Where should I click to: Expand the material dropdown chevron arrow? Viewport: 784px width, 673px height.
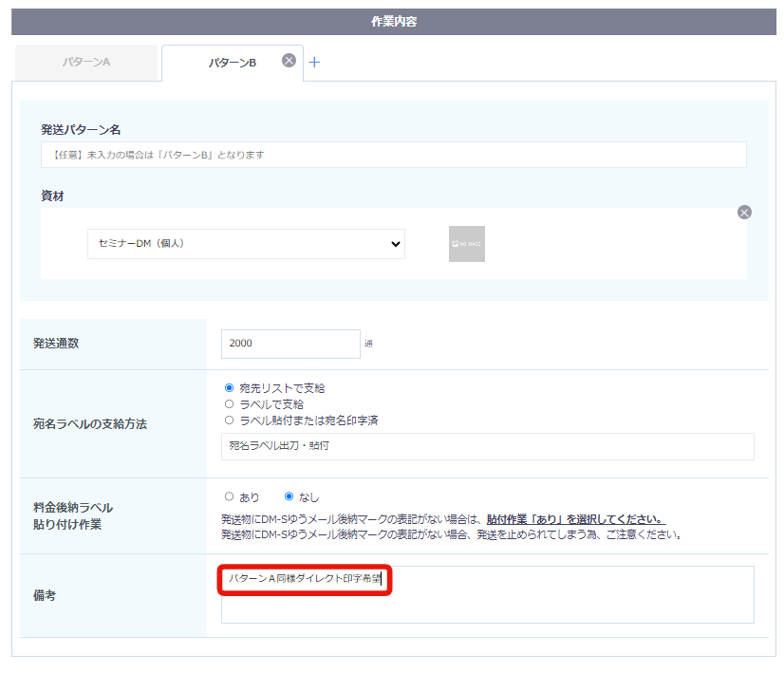pos(395,244)
